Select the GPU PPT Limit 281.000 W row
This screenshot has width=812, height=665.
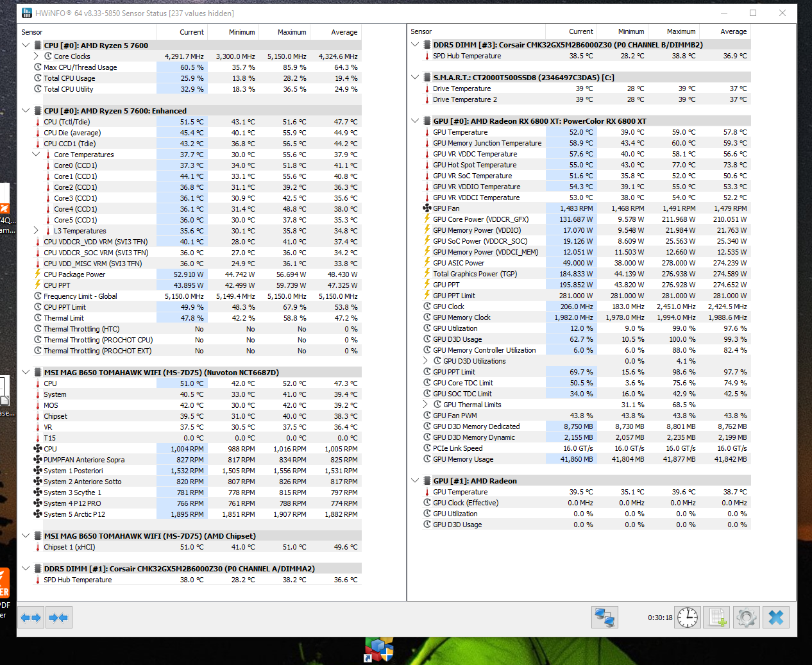pos(586,296)
